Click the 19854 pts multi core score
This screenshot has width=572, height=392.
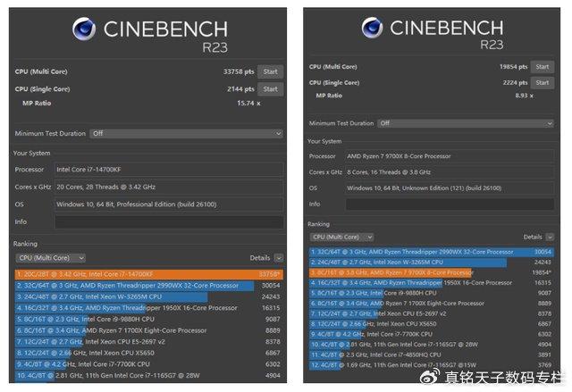point(514,67)
